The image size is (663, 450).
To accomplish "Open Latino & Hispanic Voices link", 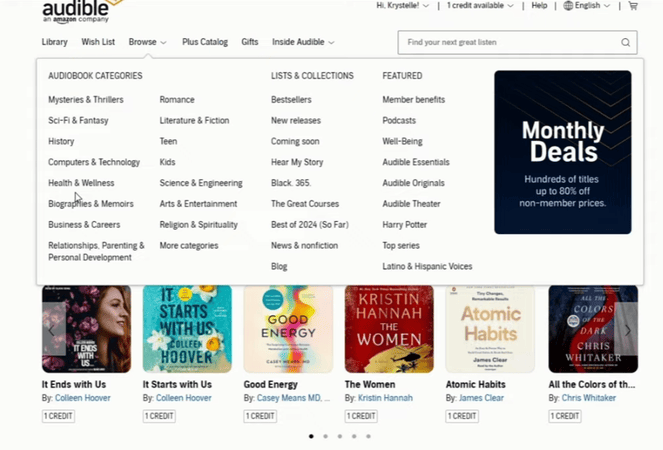I will 427,266.
